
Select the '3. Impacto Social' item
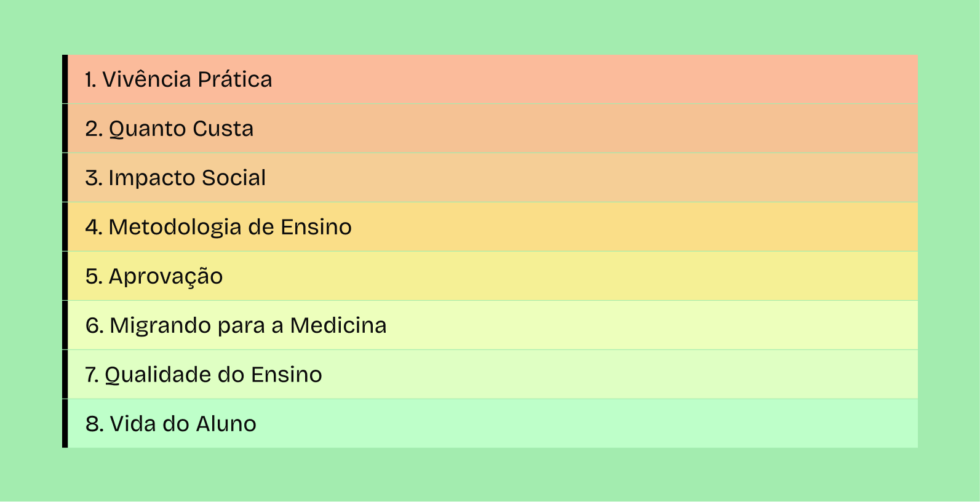(x=175, y=178)
